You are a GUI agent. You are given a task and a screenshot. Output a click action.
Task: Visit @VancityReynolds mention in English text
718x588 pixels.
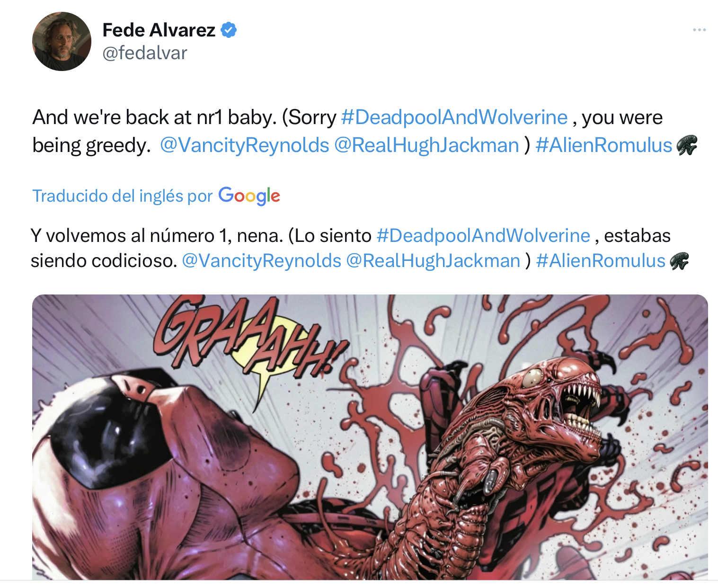245,145
